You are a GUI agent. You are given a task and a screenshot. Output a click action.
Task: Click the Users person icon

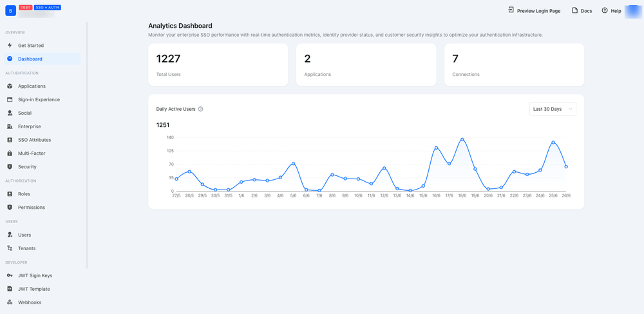pos(10,235)
